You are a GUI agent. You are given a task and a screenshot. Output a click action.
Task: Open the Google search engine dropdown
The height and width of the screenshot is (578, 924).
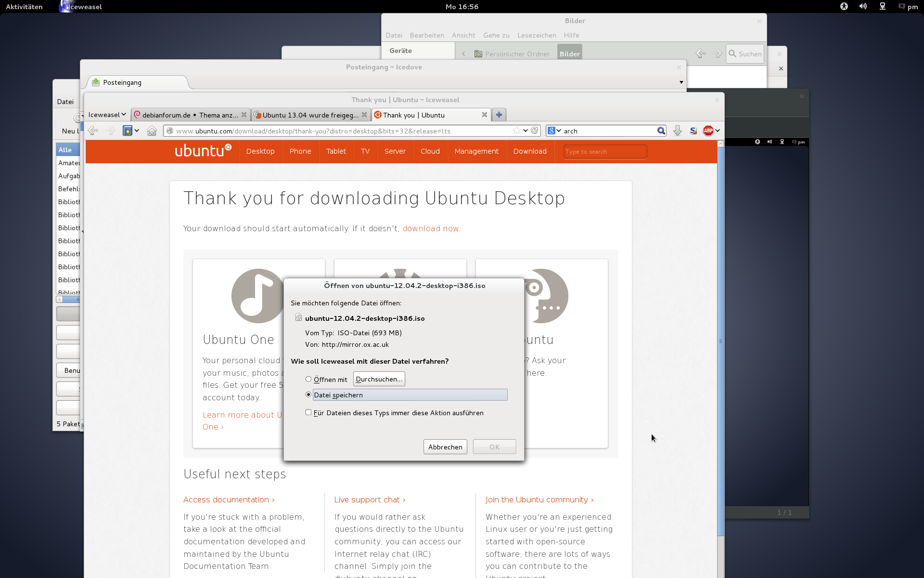coord(554,131)
